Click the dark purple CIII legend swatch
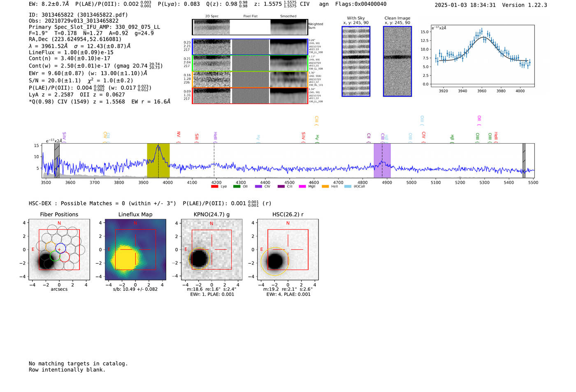The image size is (576, 392). tap(281, 186)
